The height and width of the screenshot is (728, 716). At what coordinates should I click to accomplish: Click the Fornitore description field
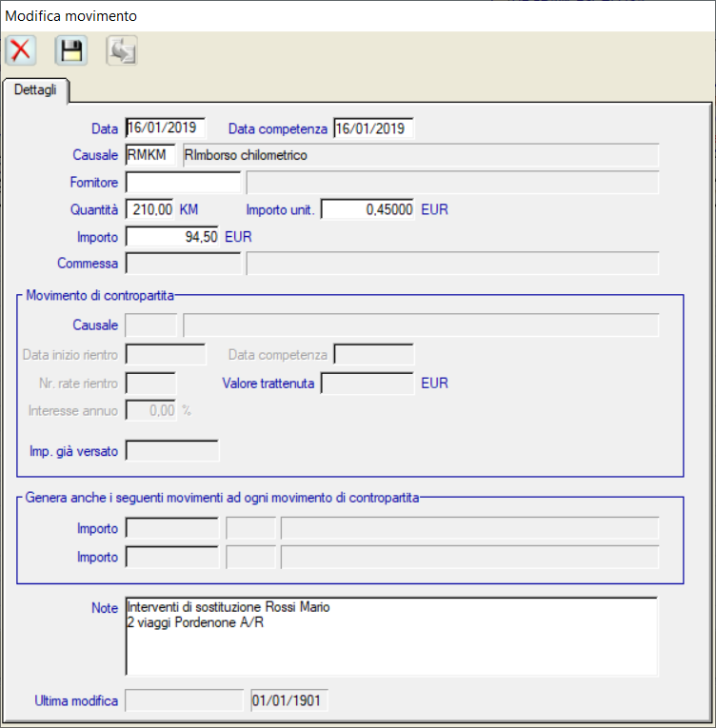pos(452,182)
